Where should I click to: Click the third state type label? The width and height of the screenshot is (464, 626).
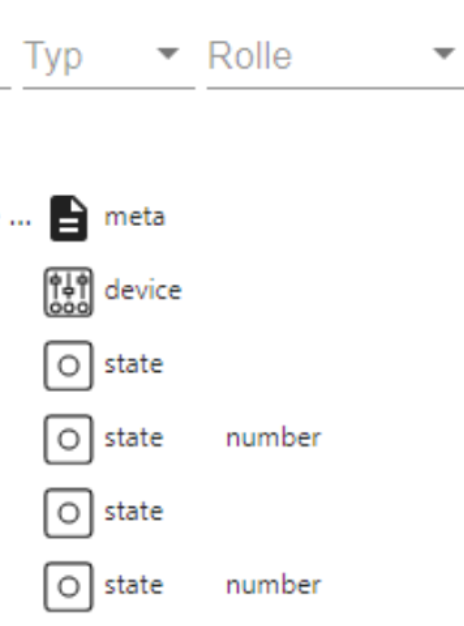tap(134, 511)
